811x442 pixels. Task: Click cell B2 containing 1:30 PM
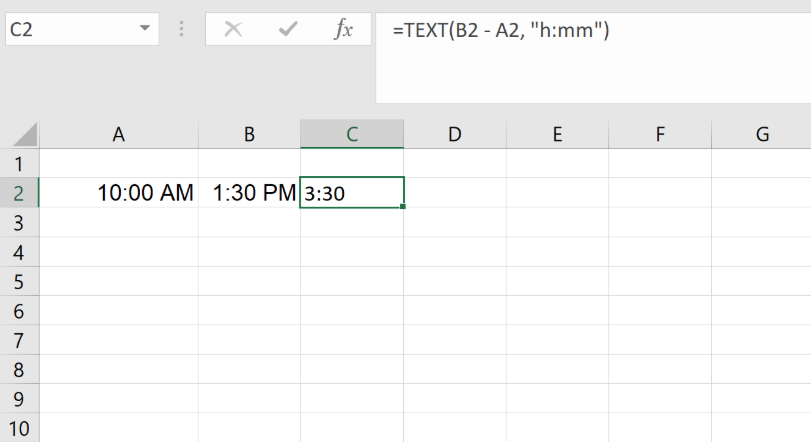coord(249,193)
